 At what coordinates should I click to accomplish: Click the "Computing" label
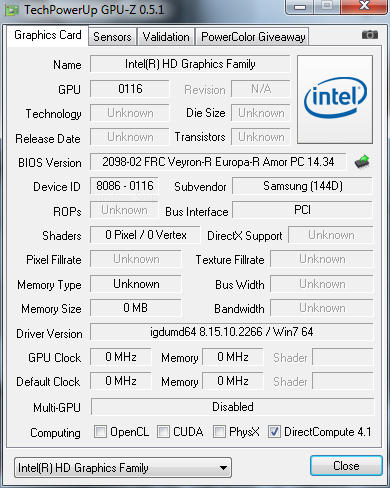pyautogui.click(x=55, y=433)
